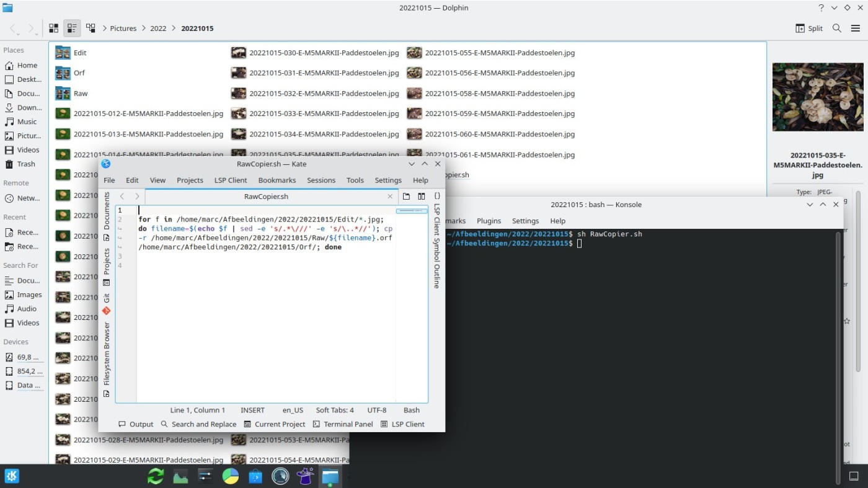Image resolution: width=868 pixels, height=488 pixels.
Task: Toggle Filesystem Browser sidebar in Kate
Action: coord(107,360)
